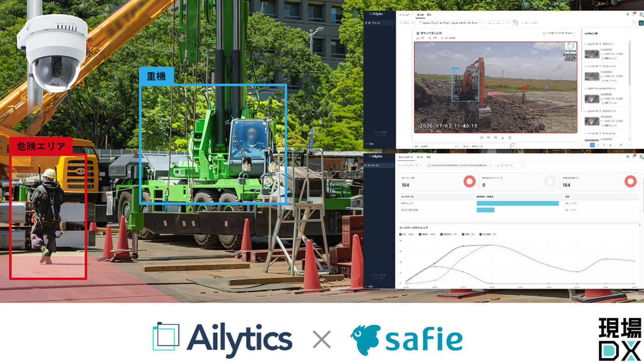Click the play button under the excavator video
The height and width of the screenshot is (362, 644).
[481, 137]
